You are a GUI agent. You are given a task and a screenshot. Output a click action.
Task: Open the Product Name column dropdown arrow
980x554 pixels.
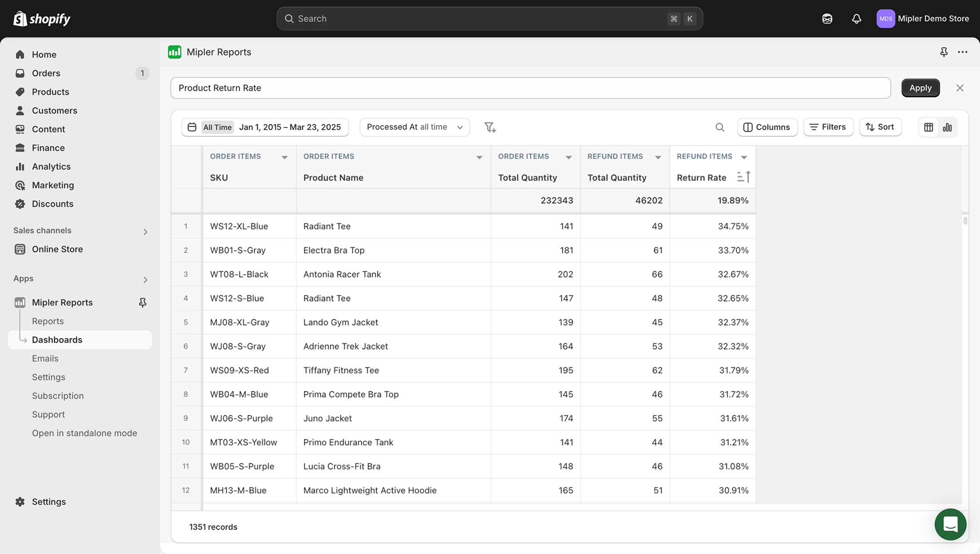479,157
